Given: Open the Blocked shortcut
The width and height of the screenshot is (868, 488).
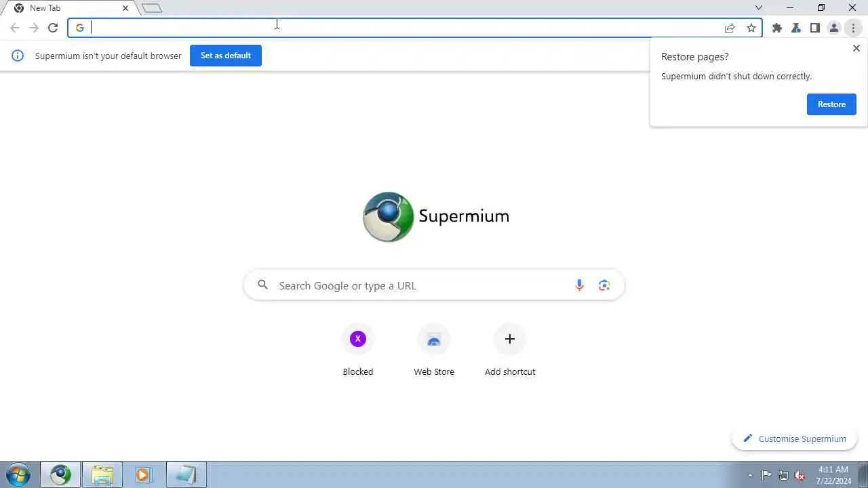Looking at the screenshot, I should pyautogui.click(x=358, y=350).
